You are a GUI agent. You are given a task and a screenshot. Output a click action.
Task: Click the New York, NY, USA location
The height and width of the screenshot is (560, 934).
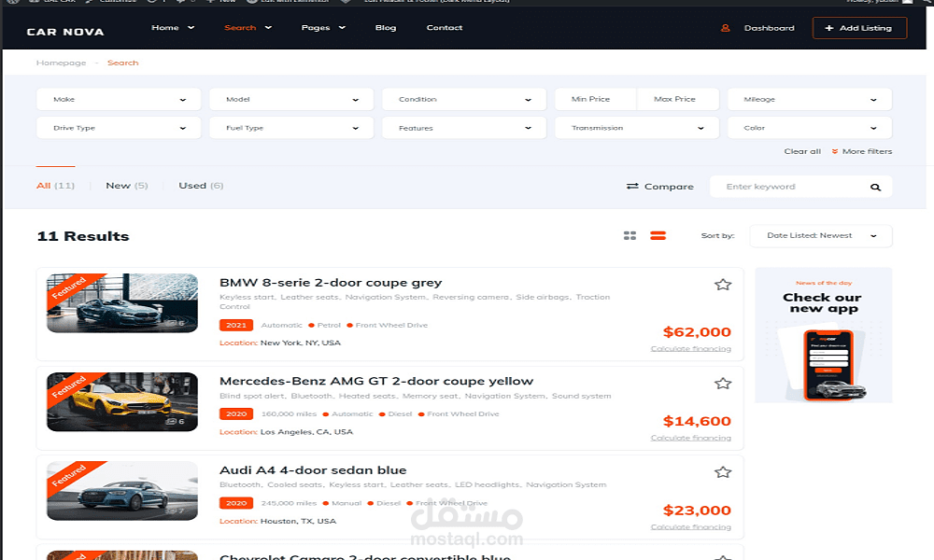pos(301,343)
